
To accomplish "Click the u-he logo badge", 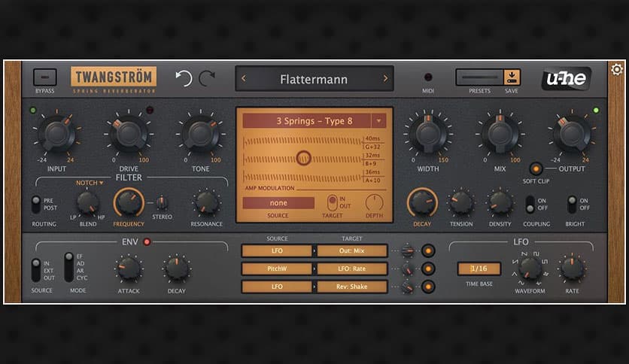I will click(566, 78).
